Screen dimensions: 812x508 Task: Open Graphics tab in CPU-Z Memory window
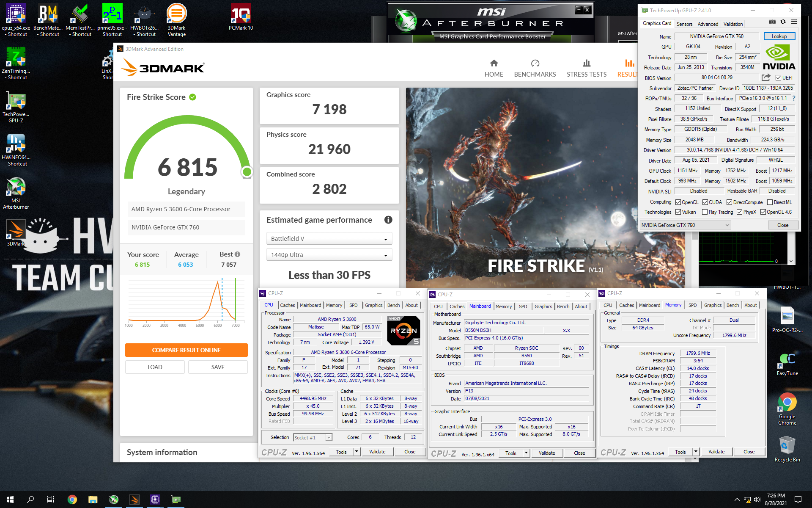(713, 305)
